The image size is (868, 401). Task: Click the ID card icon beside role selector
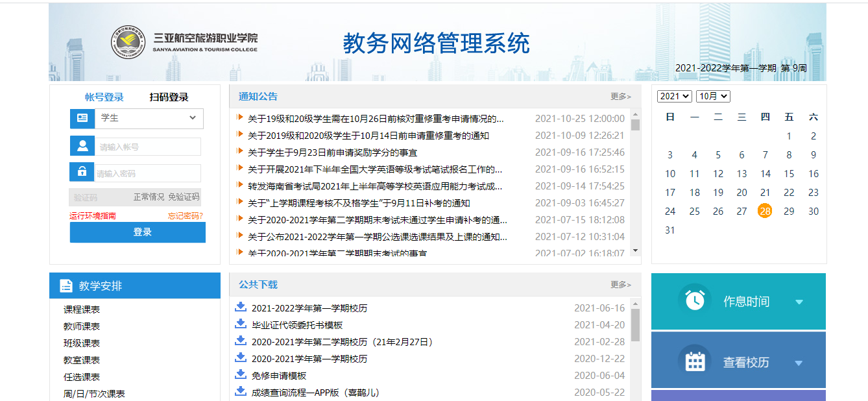click(82, 118)
